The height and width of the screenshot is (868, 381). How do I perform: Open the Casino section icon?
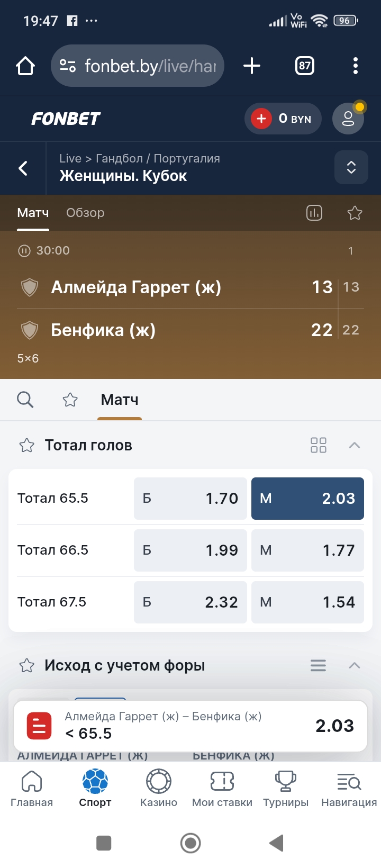(159, 788)
